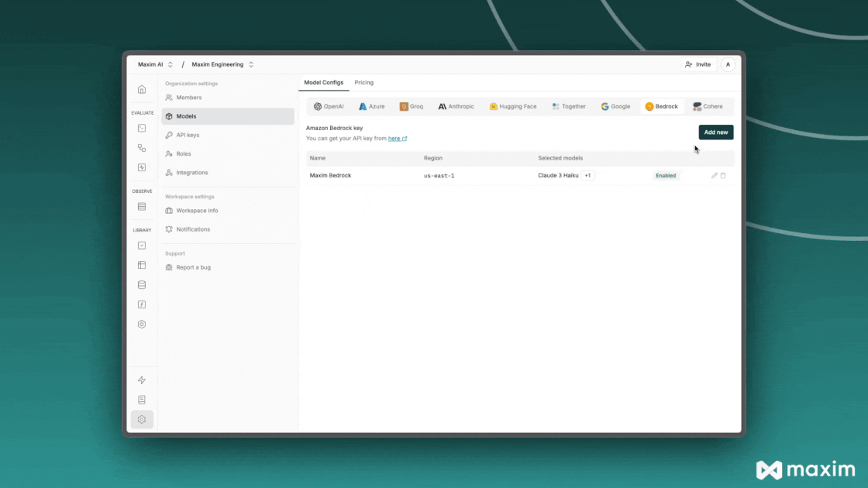Click the Enabled status badge
This screenshot has width=868, height=488.
666,175
